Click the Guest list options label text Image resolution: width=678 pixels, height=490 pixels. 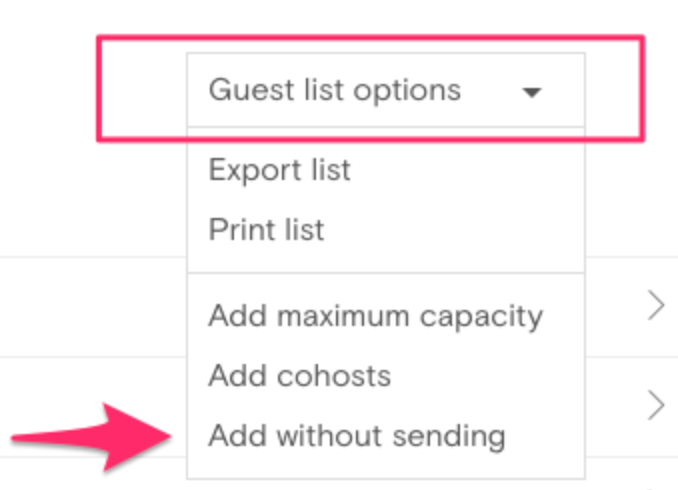[x=335, y=90]
